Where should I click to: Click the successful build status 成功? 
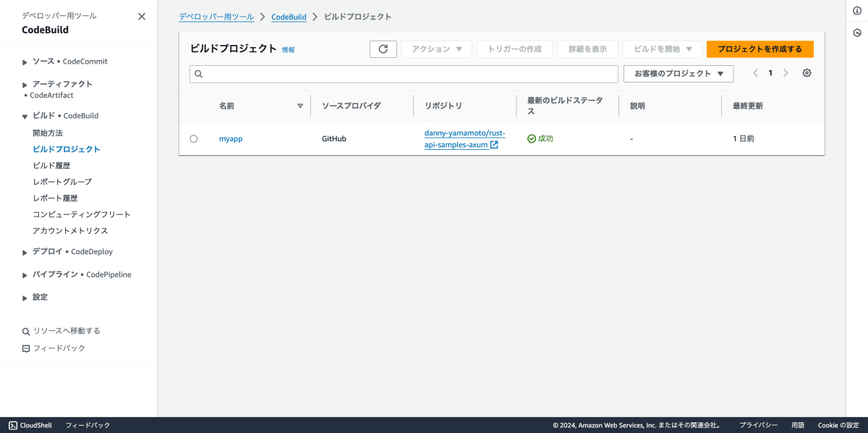coord(540,138)
